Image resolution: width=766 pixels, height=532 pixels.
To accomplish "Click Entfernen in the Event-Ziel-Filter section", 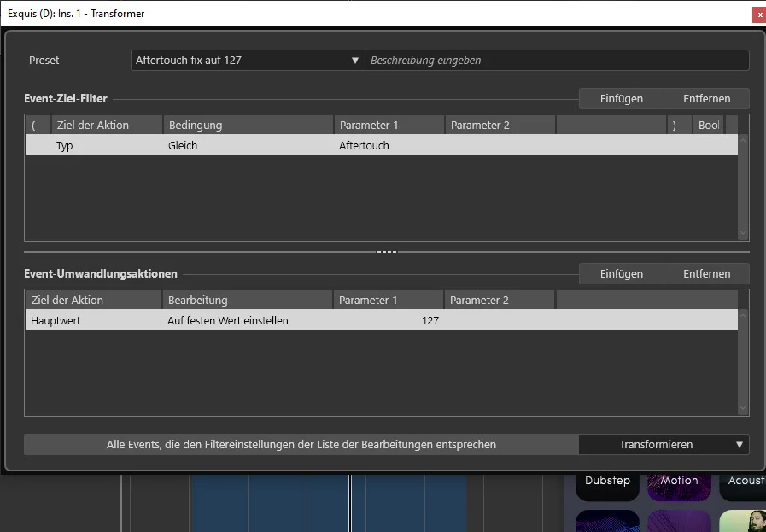I will (x=706, y=98).
